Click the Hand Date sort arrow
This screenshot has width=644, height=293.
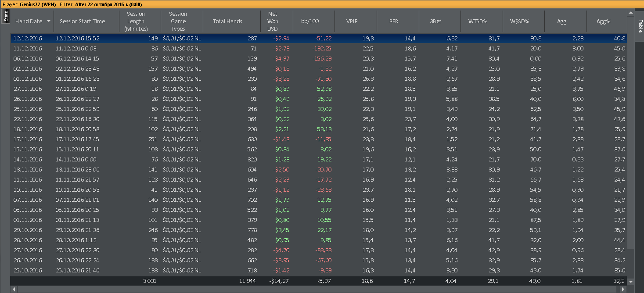tap(48, 21)
